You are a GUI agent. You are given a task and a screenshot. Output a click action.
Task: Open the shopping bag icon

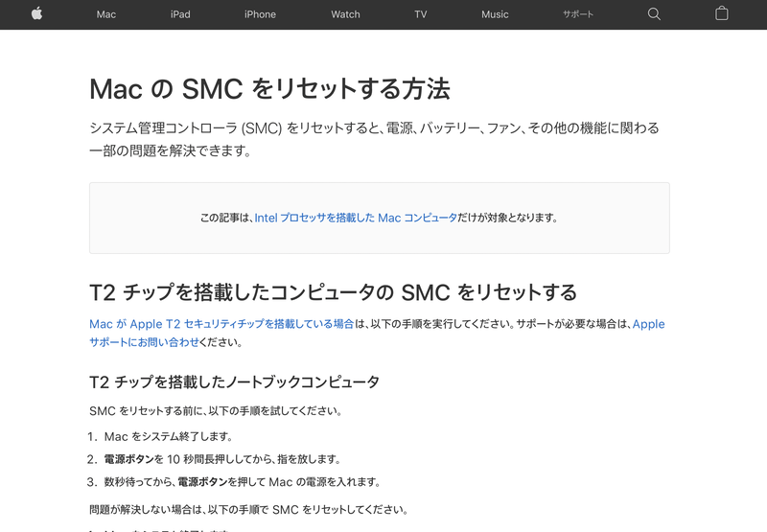[x=722, y=13]
